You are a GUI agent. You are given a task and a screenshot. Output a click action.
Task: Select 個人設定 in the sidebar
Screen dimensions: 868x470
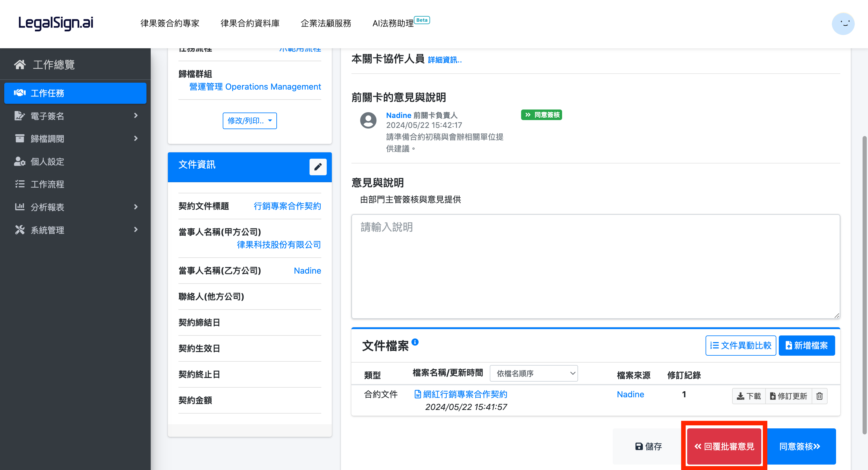point(75,161)
